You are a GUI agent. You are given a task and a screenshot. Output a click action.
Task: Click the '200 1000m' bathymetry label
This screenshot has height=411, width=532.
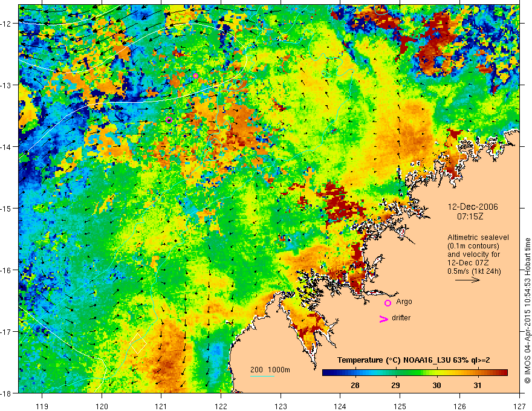(270, 370)
